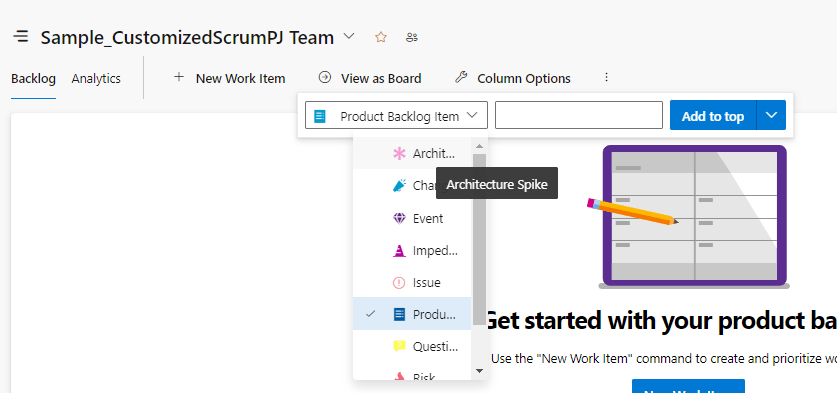Viewport: 837px width, 393px height.
Task: Choose the Change Request megaphone icon
Action: pos(399,186)
